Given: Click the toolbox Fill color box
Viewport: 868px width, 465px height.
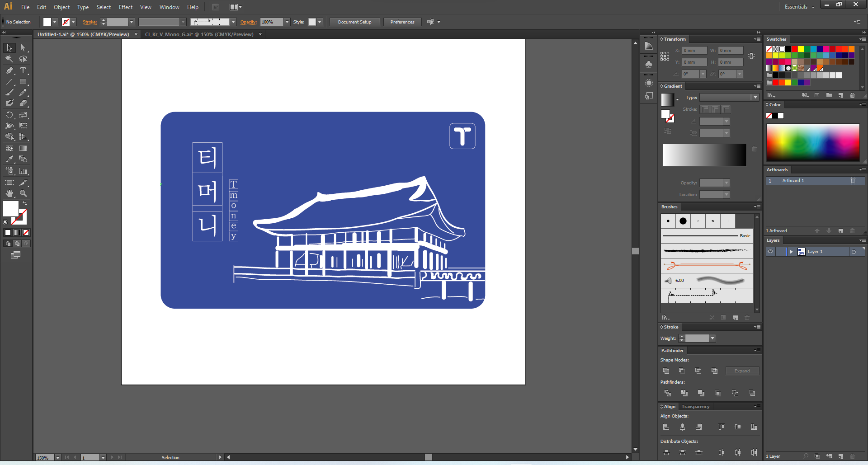Looking at the screenshot, I should (x=11, y=209).
